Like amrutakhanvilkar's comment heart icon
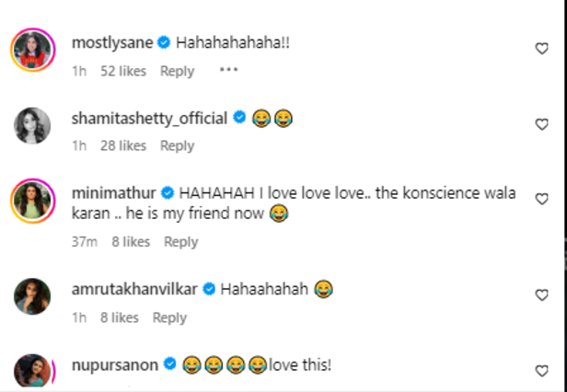 [541, 295]
